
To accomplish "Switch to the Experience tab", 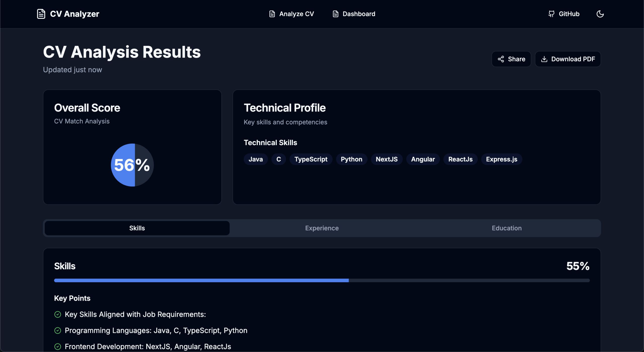I will click(x=322, y=228).
